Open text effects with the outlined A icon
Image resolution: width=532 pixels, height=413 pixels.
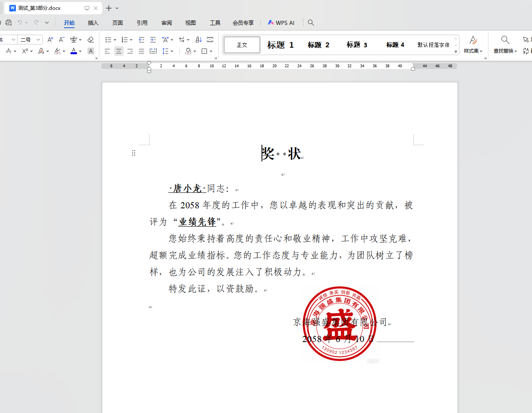(41, 51)
